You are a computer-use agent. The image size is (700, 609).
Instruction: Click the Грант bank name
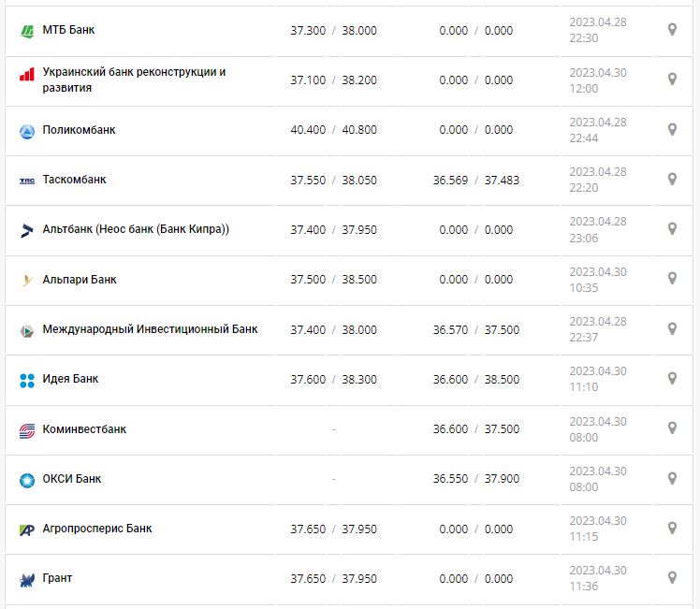pyautogui.click(x=57, y=578)
